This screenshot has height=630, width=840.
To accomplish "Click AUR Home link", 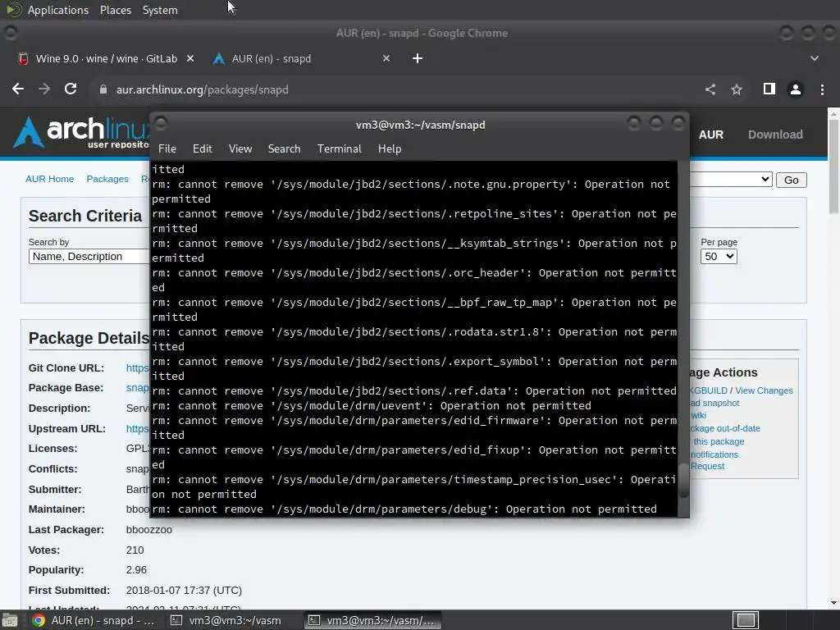I will tap(49, 179).
